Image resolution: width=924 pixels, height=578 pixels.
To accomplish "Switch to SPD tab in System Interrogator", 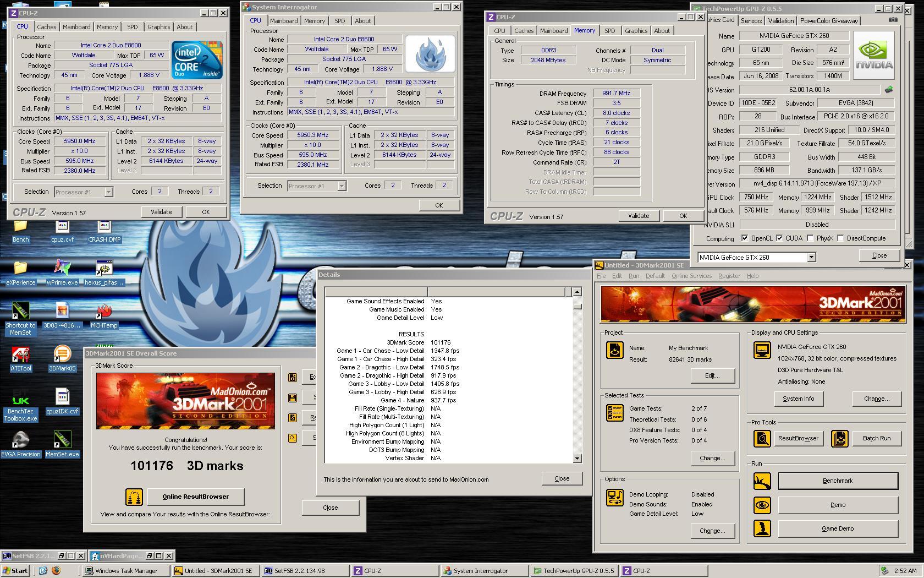I will [340, 21].
